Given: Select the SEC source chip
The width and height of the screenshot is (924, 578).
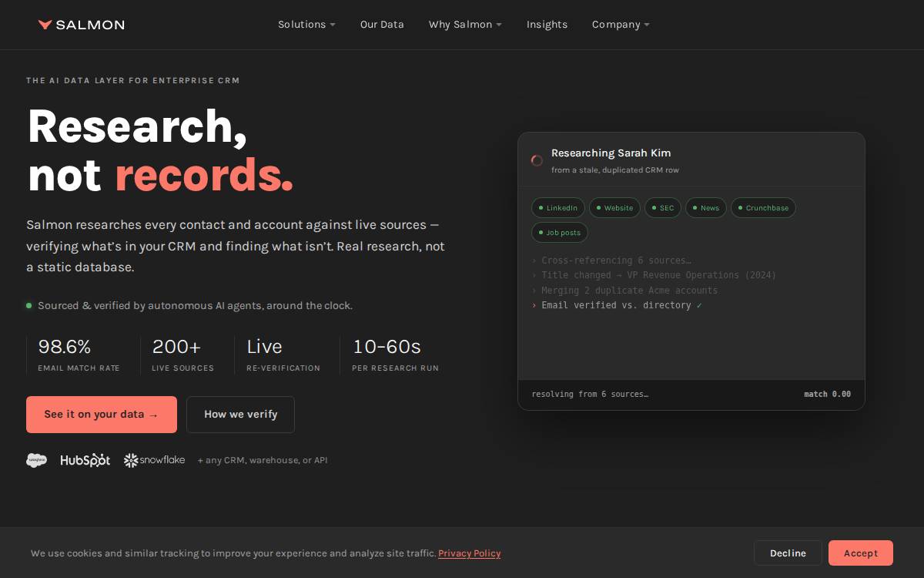Looking at the screenshot, I should pyautogui.click(x=663, y=208).
